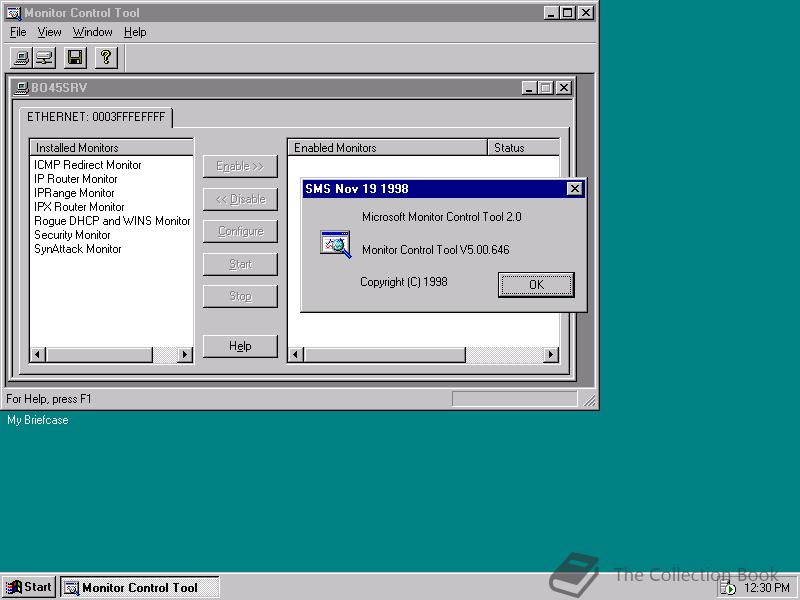The width and height of the screenshot is (800, 600).
Task: Click the tray icon beside the clock
Action: pos(728,588)
